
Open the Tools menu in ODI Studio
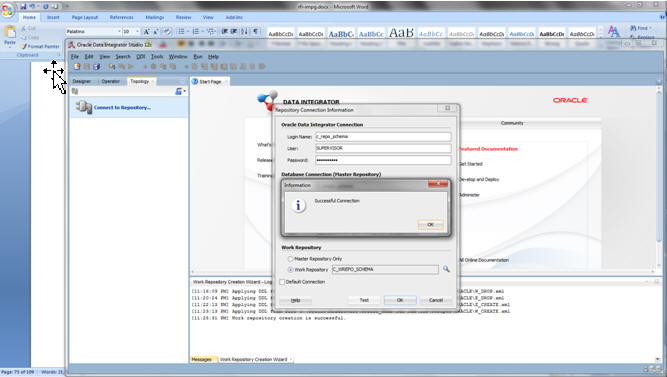pyautogui.click(x=157, y=56)
